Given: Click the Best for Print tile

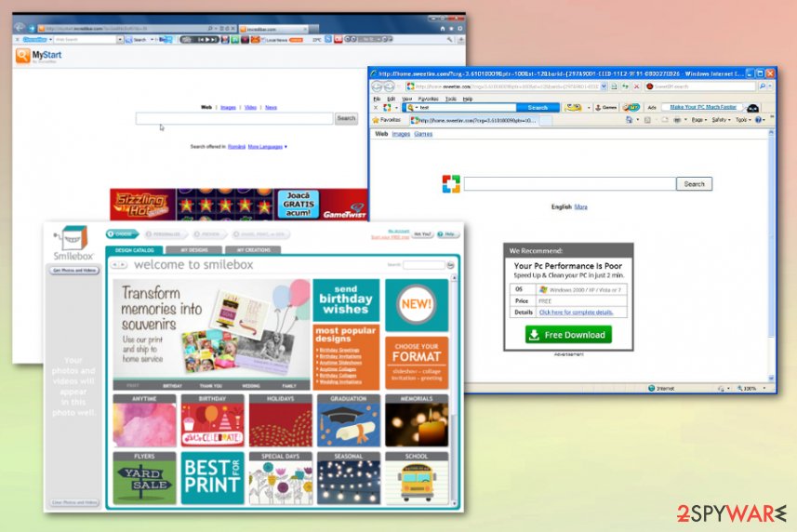Looking at the screenshot, I should point(212,478).
